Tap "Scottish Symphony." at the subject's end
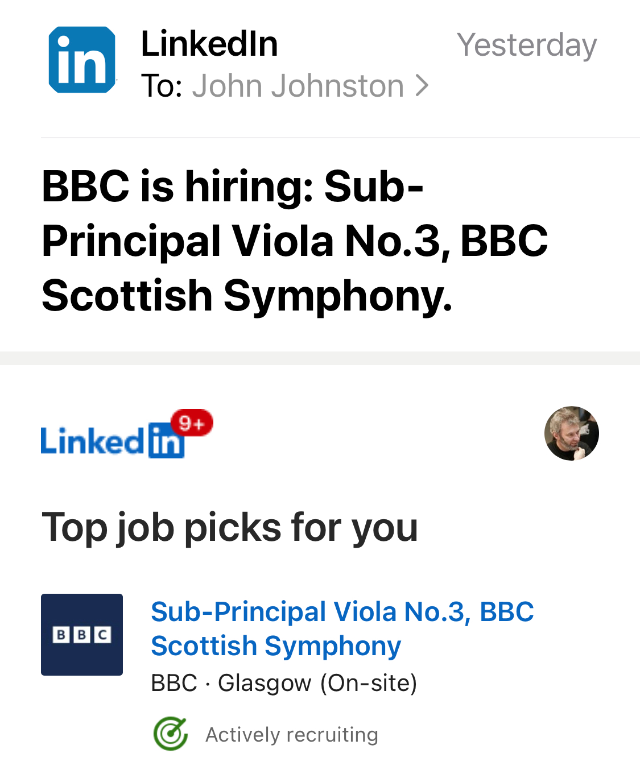 tap(247, 295)
